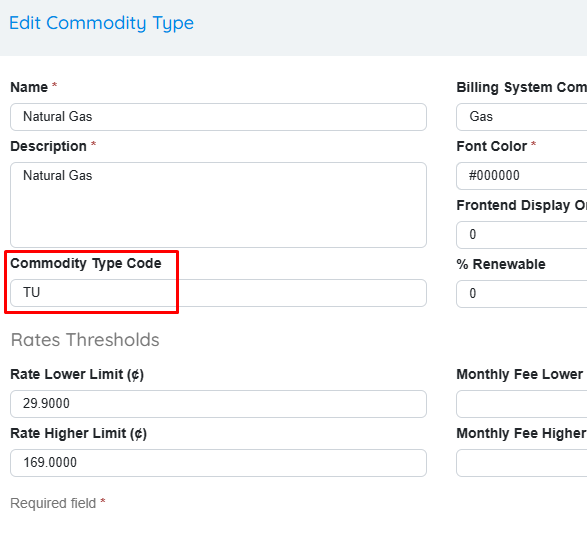
Task: Click the Commodity Type Code label
Action: coord(86,264)
